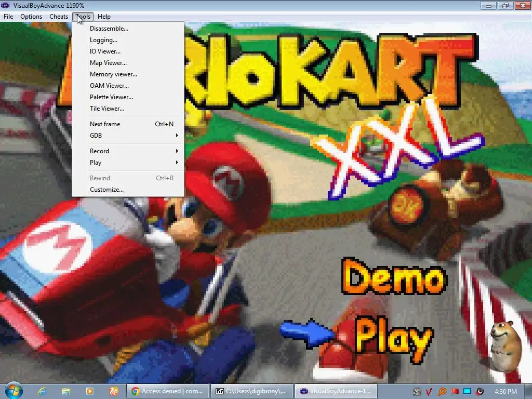Open the Cheats menu
This screenshot has width=532, height=399.
59,17
